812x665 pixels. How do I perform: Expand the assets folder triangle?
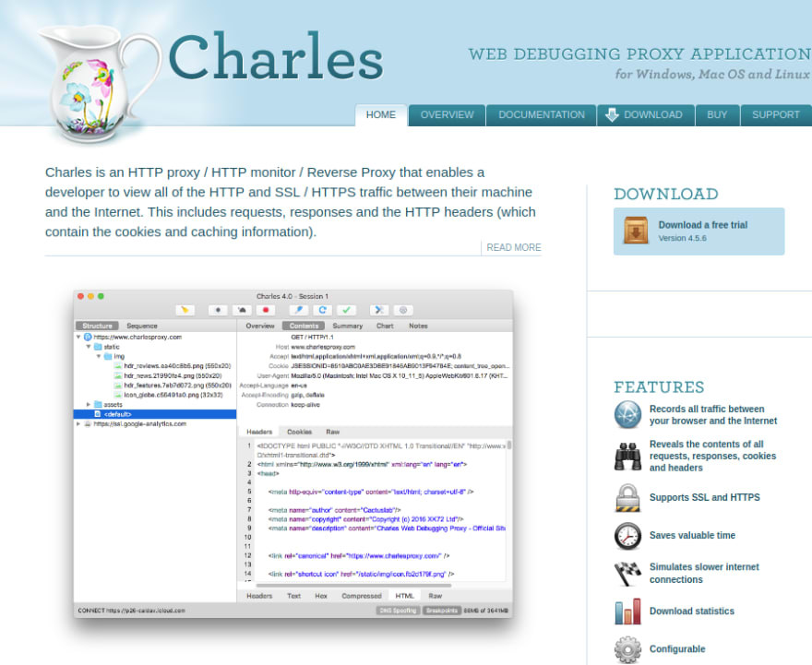pyautogui.click(x=89, y=405)
